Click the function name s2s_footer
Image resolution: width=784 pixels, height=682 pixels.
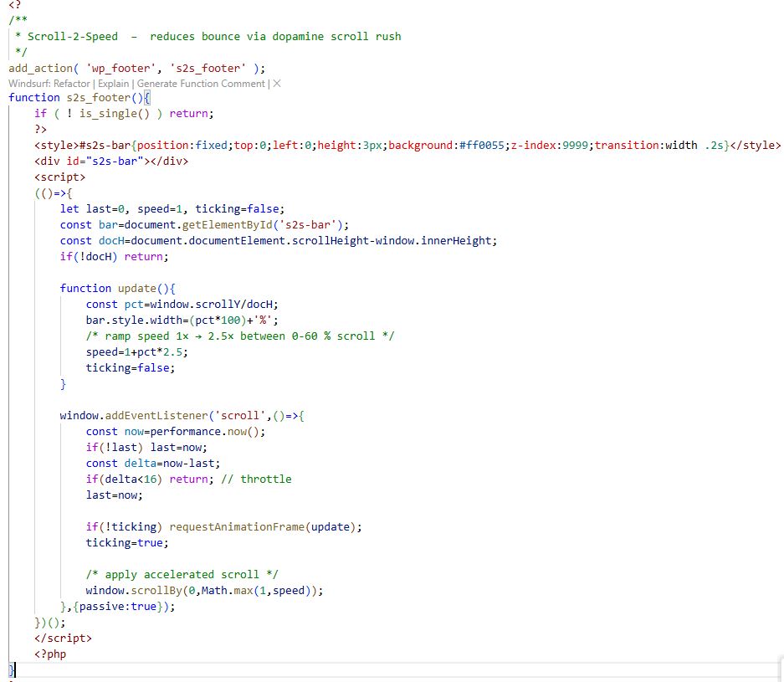[96, 97]
